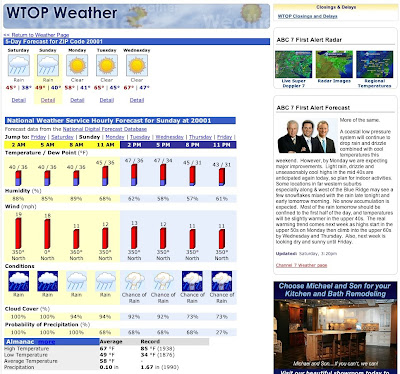Click the 27% precipitation probability value
This screenshot has width=400, height=374.
222,332
